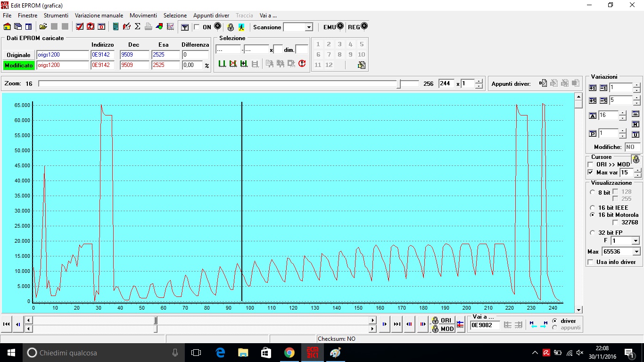This screenshot has width=644, height=362.
Task: Open the Max 65536 dropdown
Action: pos(636,252)
